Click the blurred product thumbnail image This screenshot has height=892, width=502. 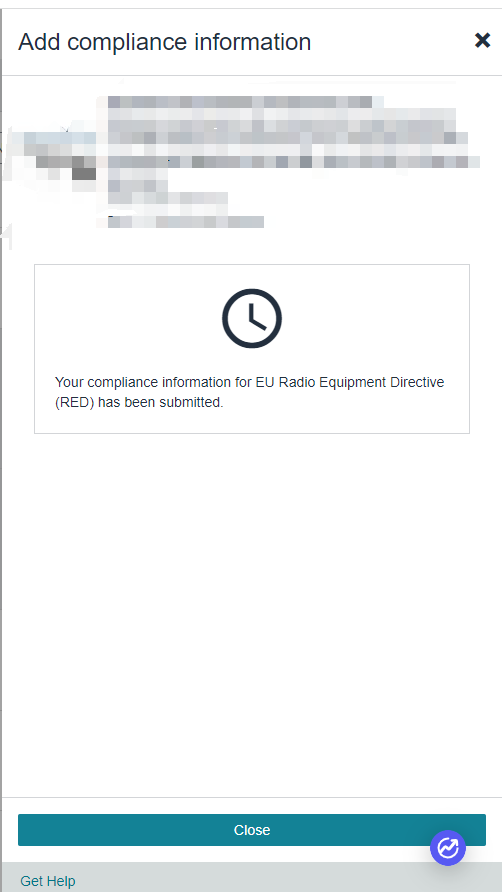[x=51, y=156]
